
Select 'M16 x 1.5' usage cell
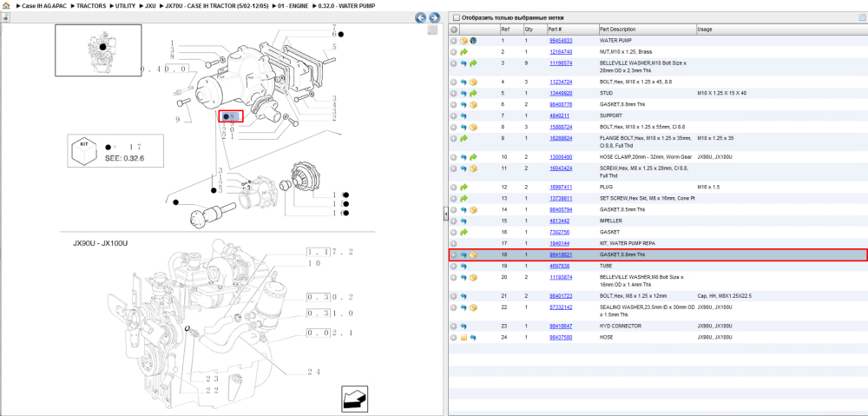click(709, 187)
